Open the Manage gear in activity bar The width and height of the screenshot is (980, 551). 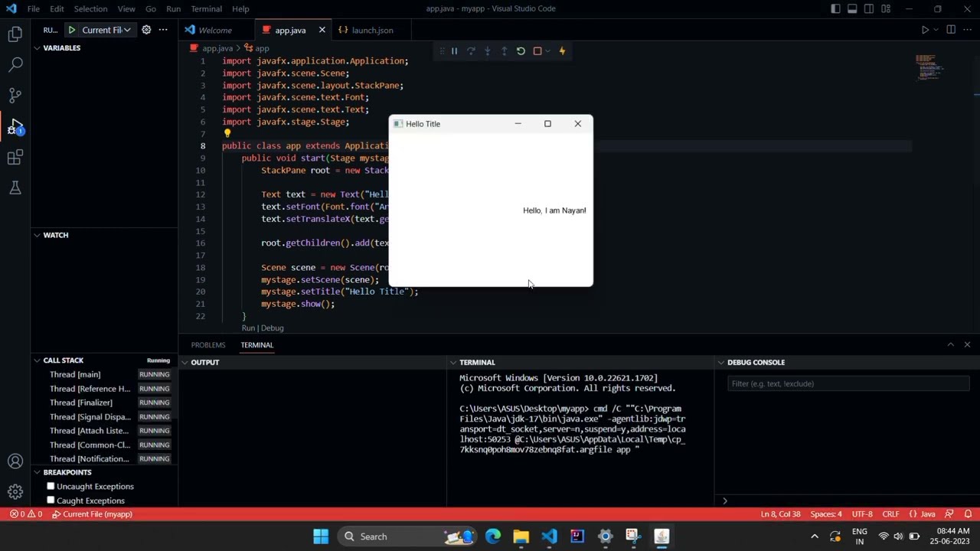(15, 492)
